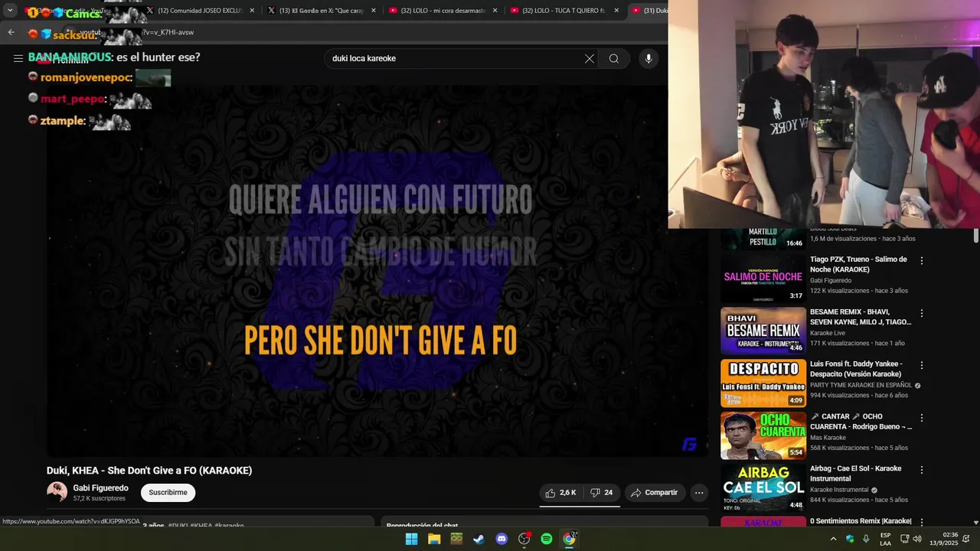Click the MARTILLO PESTILLO thumbnail
980x551 pixels.
[x=763, y=239]
